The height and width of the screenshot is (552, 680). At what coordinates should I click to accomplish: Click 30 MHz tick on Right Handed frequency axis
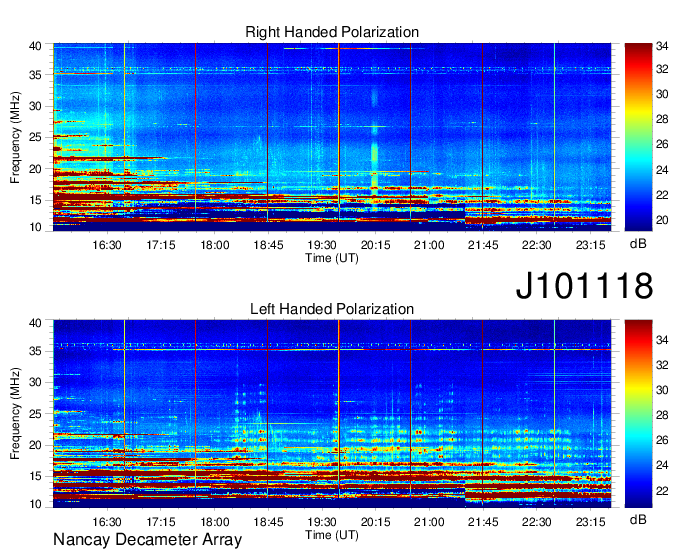(35, 106)
